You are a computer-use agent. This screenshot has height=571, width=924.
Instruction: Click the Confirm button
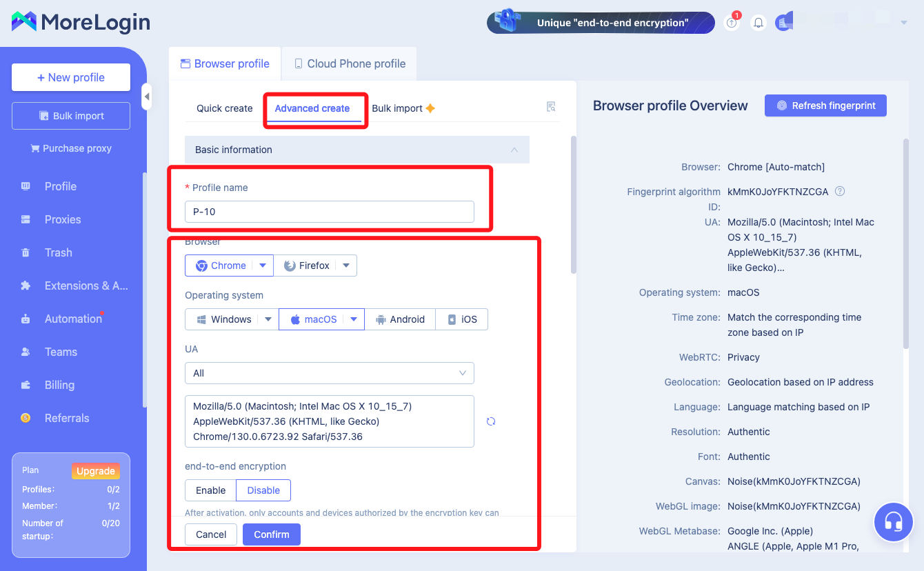272,534
